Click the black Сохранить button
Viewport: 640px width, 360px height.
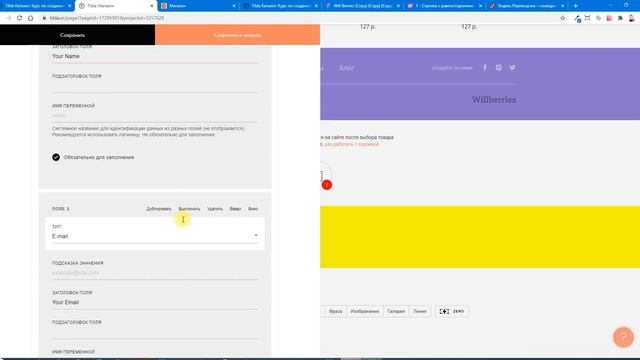(78, 35)
